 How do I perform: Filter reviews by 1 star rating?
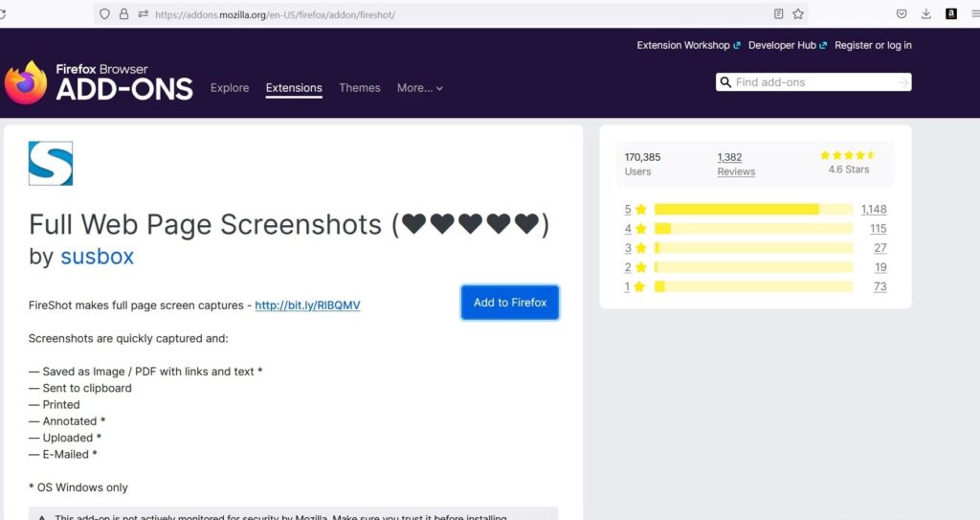635,286
